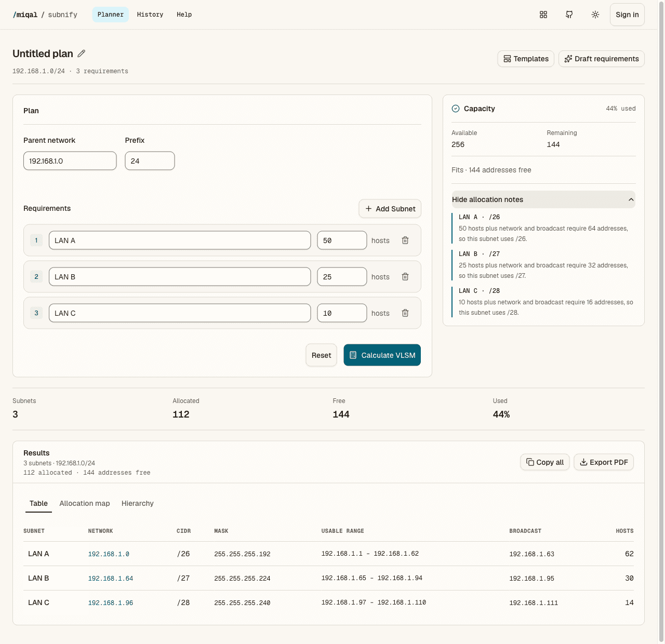Add a new subnet requirement
665x644 pixels.
coord(390,209)
